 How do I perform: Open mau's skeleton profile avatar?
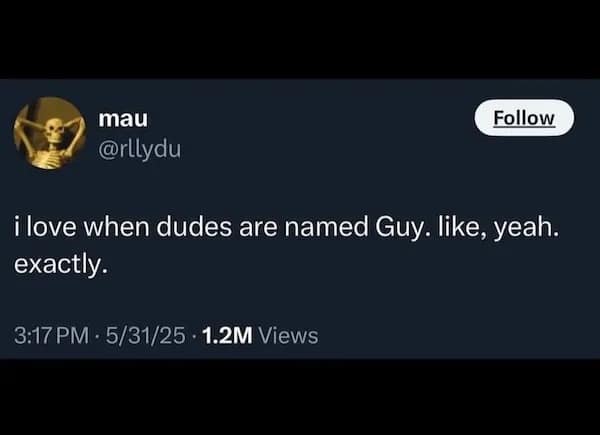(49, 133)
